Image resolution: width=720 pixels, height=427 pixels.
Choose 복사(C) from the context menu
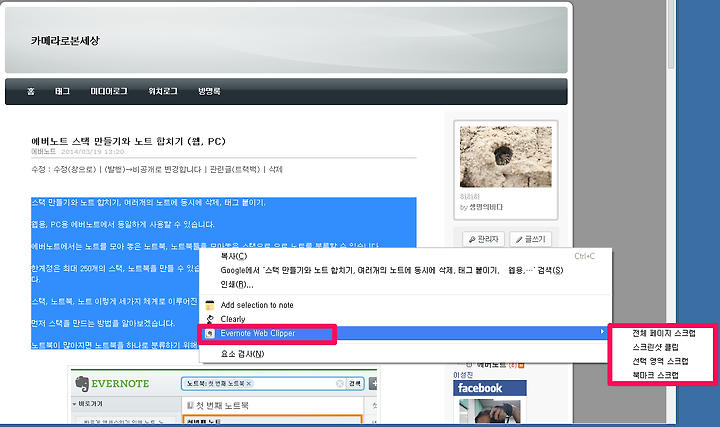[405, 256]
